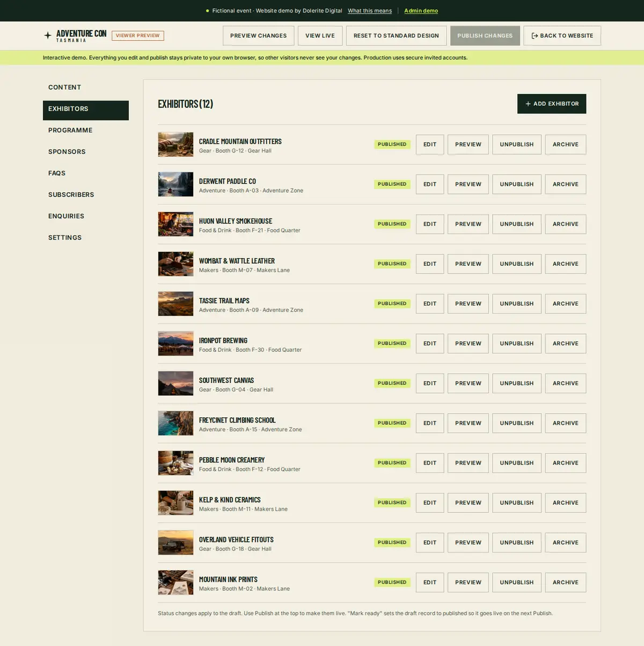
Task: Add a new exhibitor
Action: [x=552, y=104]
